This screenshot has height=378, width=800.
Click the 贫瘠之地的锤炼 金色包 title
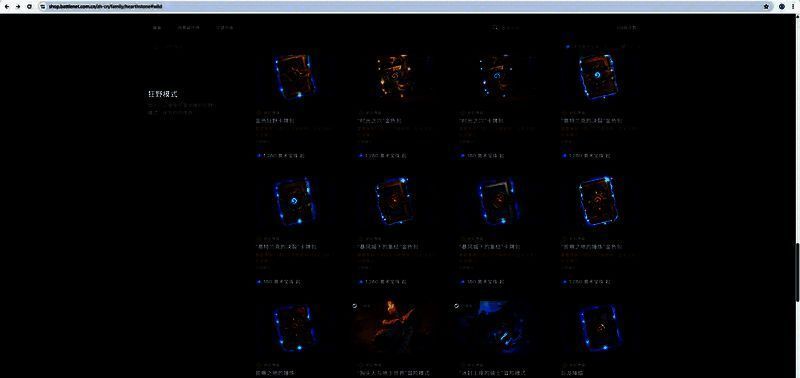pyautogui.click(x=592, y=247)
